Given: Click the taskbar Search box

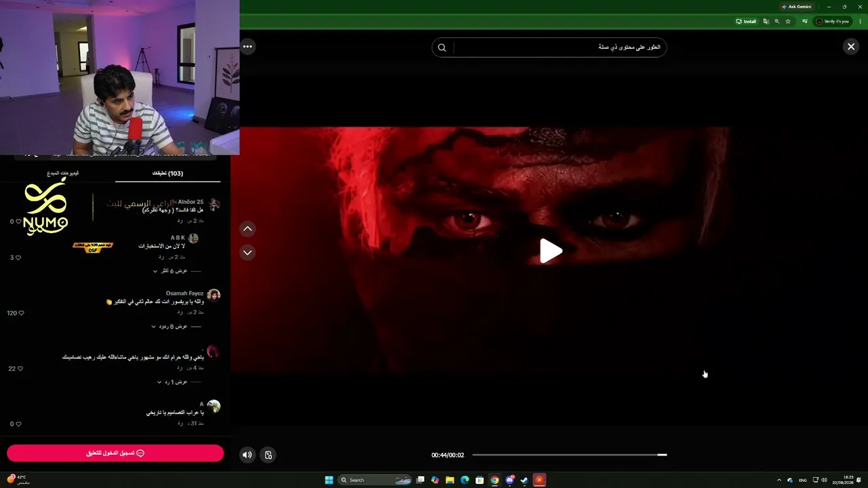Looking at the screenshot, I should coord(375,480).
